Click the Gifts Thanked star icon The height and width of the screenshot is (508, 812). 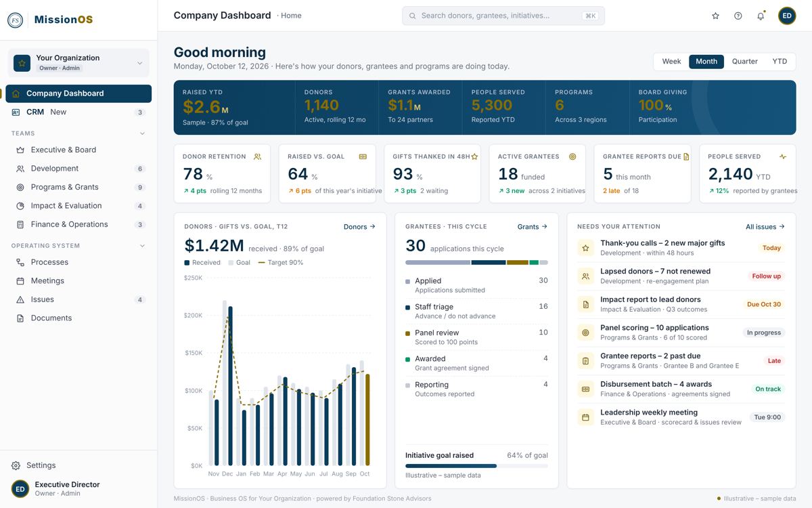click(474, 156)
